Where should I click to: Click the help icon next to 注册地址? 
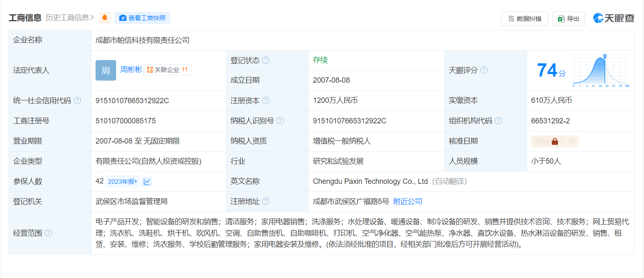click(x=266, y=202)
